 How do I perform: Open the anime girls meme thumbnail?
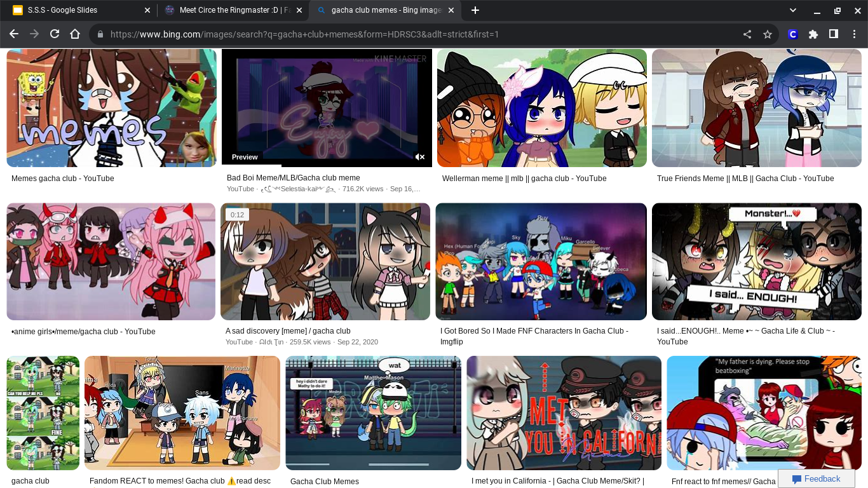111,261
